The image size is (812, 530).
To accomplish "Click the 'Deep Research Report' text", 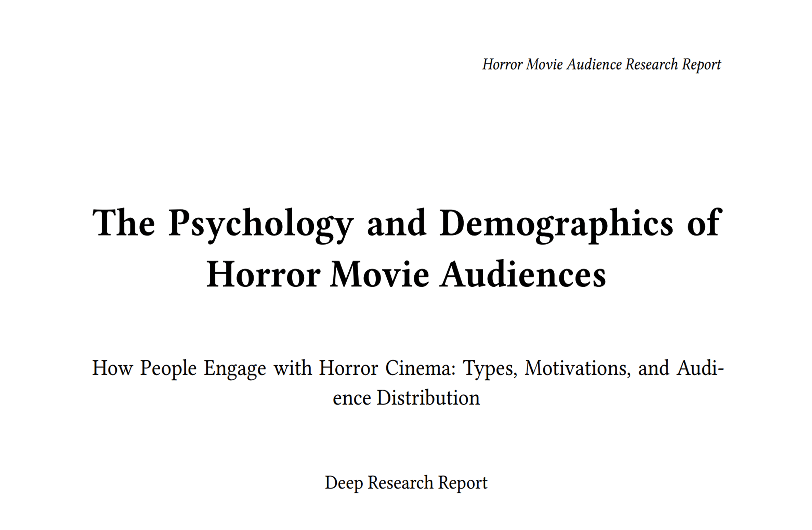I will pos(406,483).
